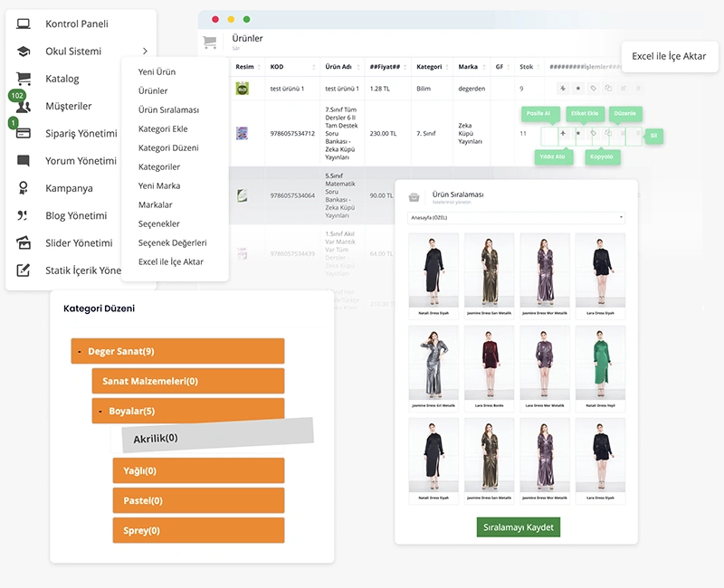
Task: Open Müşteriler in the sidebar
Action: [69, 106]
